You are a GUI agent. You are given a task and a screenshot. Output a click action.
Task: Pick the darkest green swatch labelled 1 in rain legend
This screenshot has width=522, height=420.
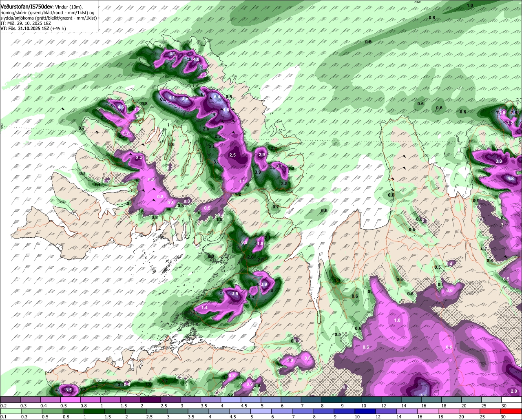coord(94,411)
